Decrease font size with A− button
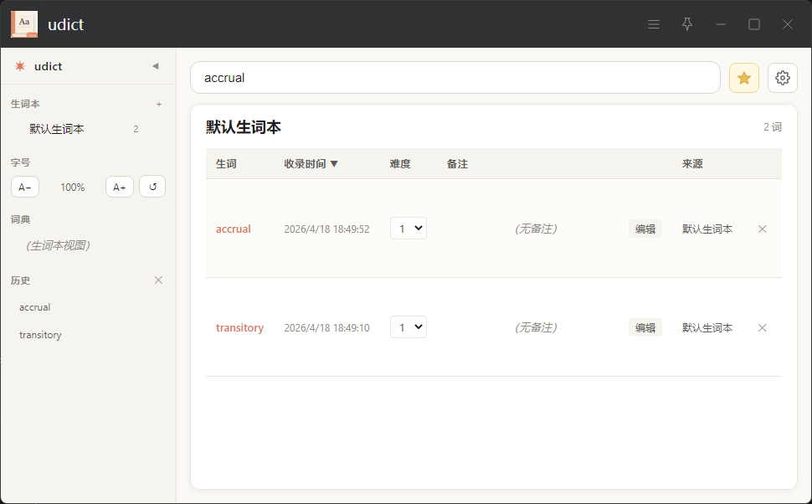This screenshot has height=504, width=812. (25, 187)
